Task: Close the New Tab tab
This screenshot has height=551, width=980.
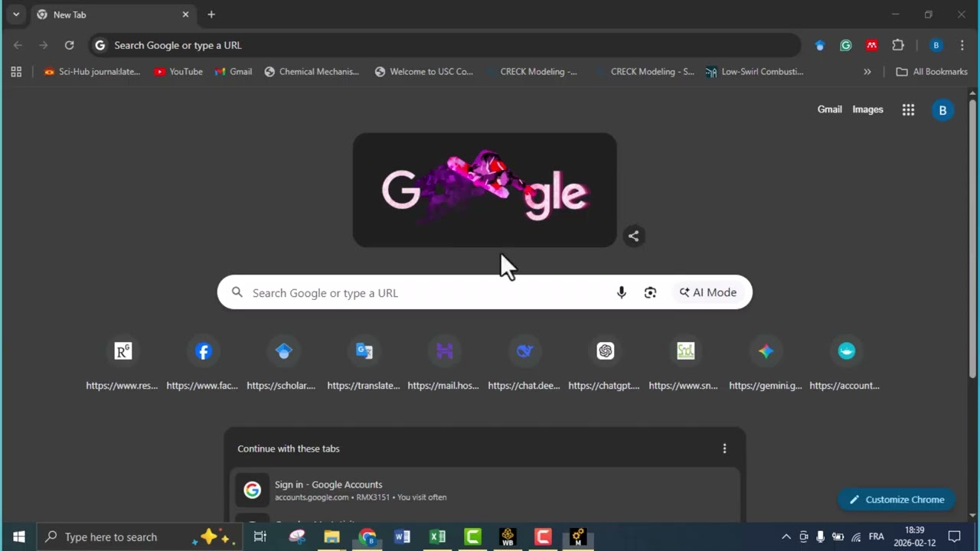Action: 185,15
